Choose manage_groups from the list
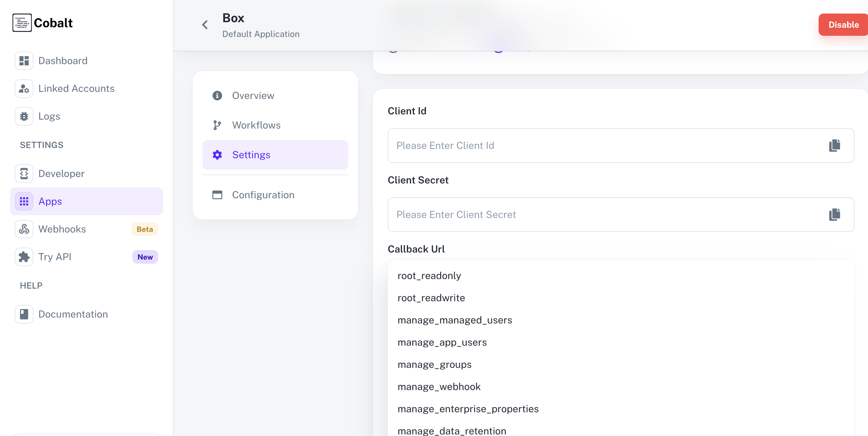Screen dimensions: 868x436 434,365
